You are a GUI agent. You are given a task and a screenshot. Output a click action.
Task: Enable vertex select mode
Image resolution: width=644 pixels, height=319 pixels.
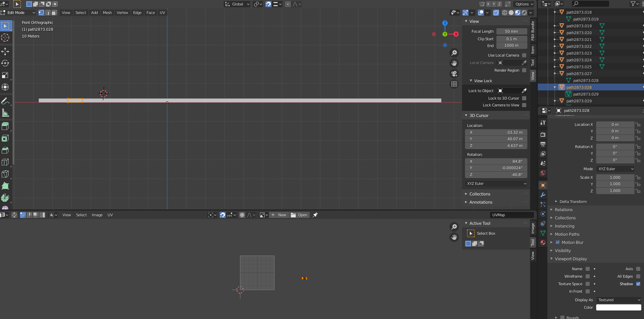41,13
